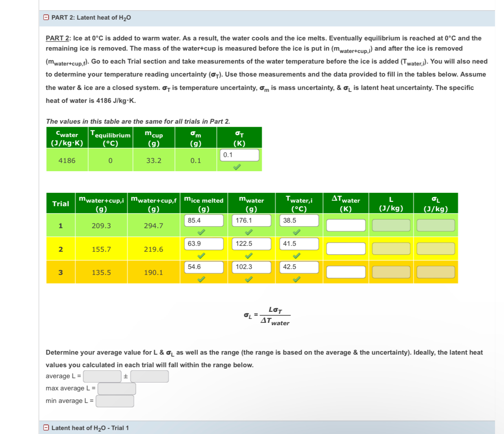Edit Trial 1 m ice melted field 85.4
Screen dimensions: 504x434
point(204,220)
